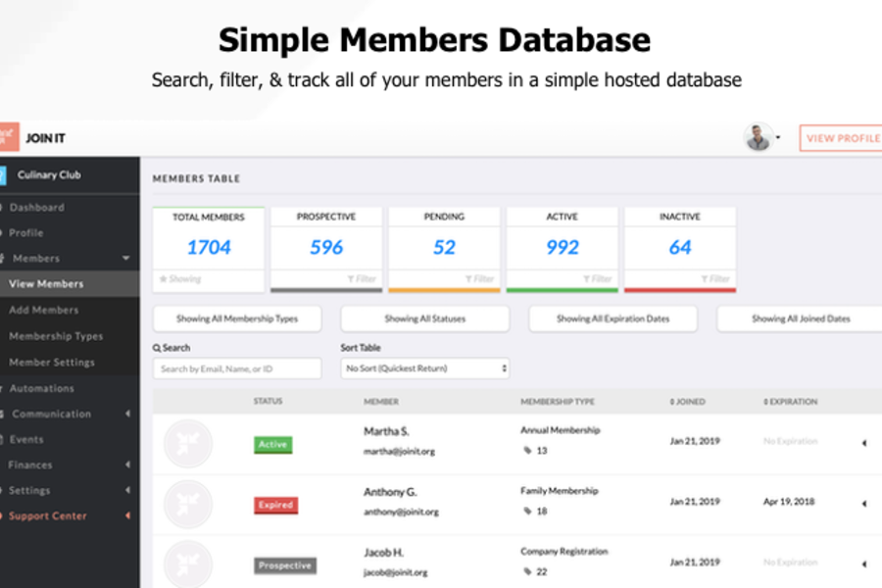Expand Anthony G. row arrow

click(864, 504)
